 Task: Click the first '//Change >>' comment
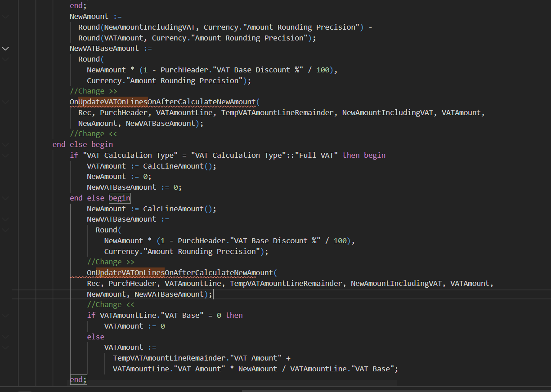click(93, 91)
